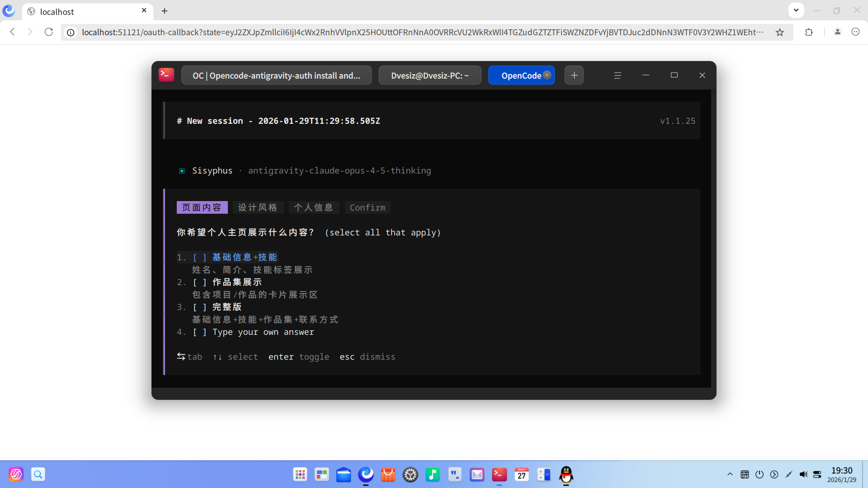Open the Deepin App Store from the taskbar
Viewport: 868px width, 488px height.
[x=388, y=474]
